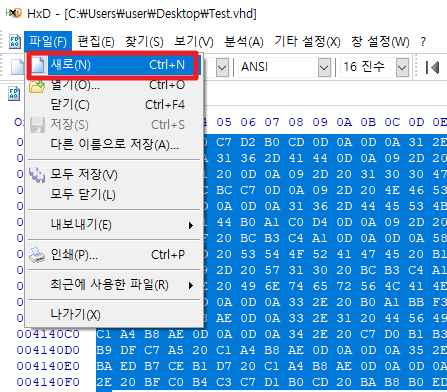The image size is (447, 392).
Task: Expand the 최근에 사용한 파일(R) submenu
Action: pyautogui.click(x=114, y=285)
